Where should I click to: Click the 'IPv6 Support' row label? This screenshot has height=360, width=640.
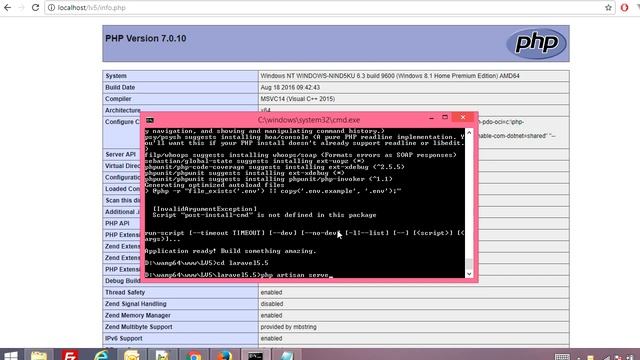point(124,338)
